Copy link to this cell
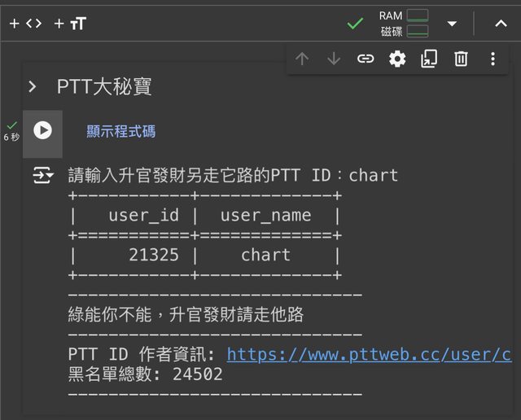Image resolution: width=521 pixels, height=420 pixels. point(366,59)
